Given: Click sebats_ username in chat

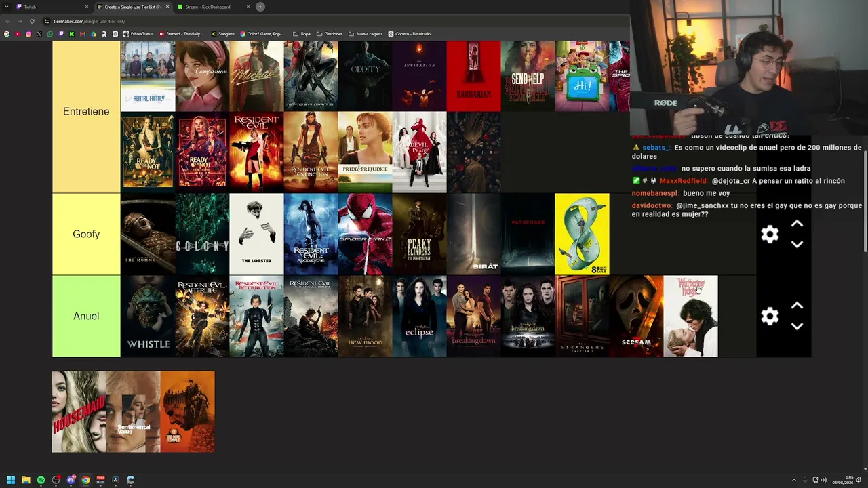Looking at the screenshot, I should point(656,148).
